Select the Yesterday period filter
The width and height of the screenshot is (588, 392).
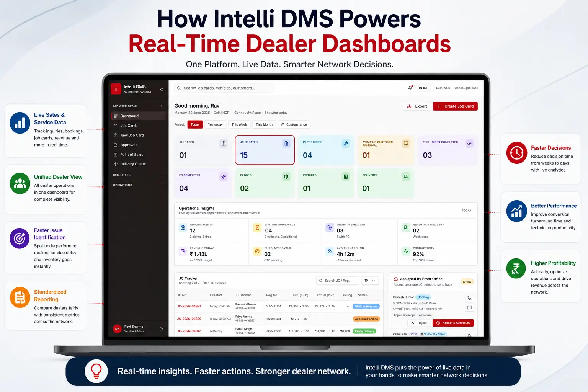coord(216,124)
